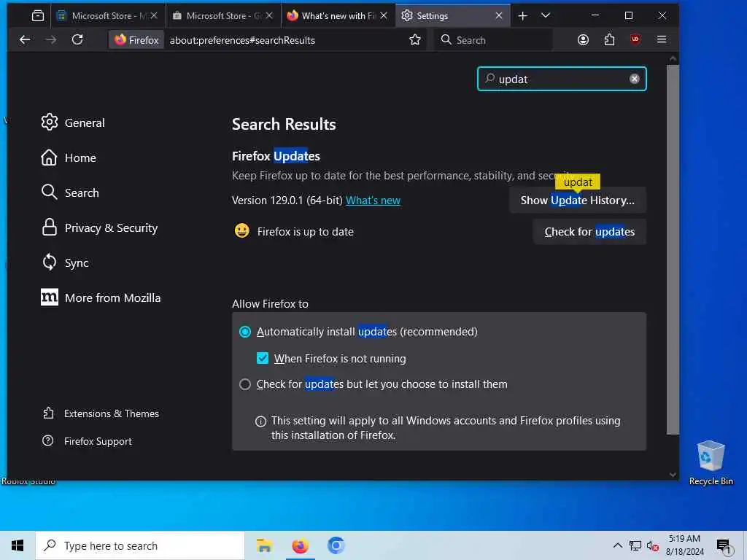This screenshot has height=560, width=747.
Task: Click the taskbar Type here to search box
Action: click(140, 545)
